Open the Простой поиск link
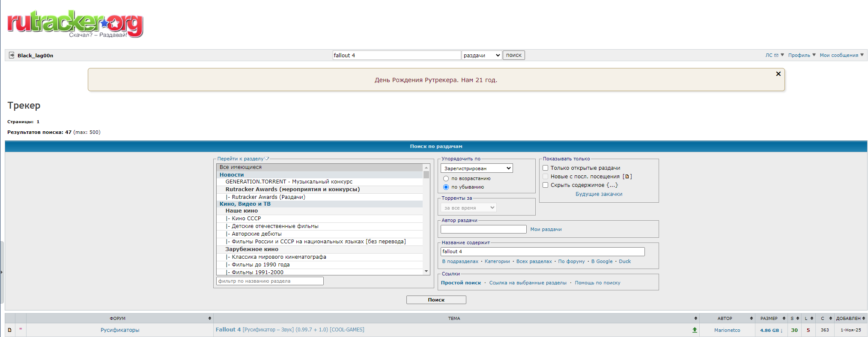 coord(461,283)
